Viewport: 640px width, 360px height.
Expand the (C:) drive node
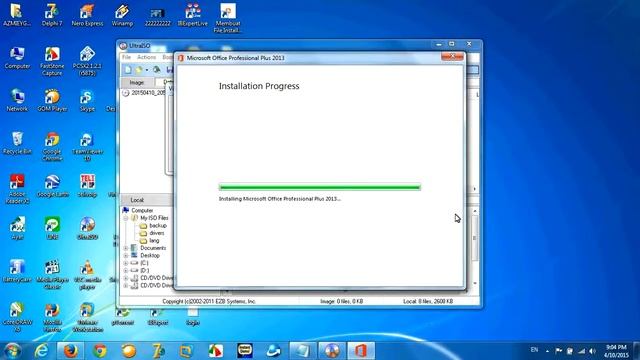tap(126, 263)
